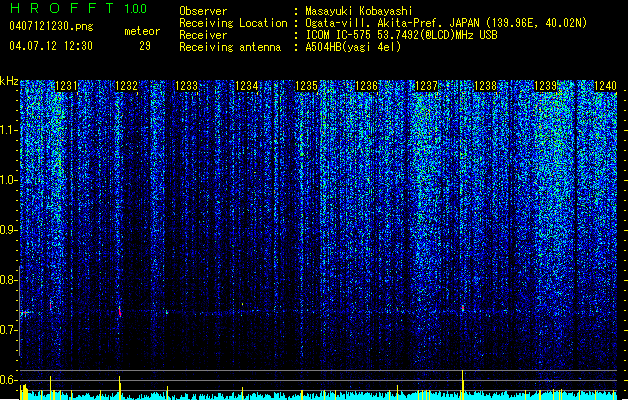Click the meteor count value 29
The height and width of the screenshot is (400, 629).
click(145, 46)
